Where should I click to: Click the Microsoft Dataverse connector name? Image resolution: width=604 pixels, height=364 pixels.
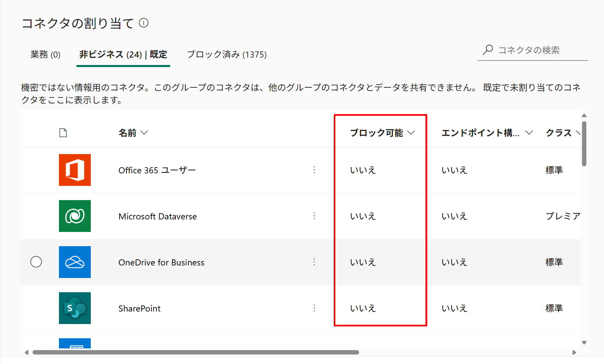(158, 216)
